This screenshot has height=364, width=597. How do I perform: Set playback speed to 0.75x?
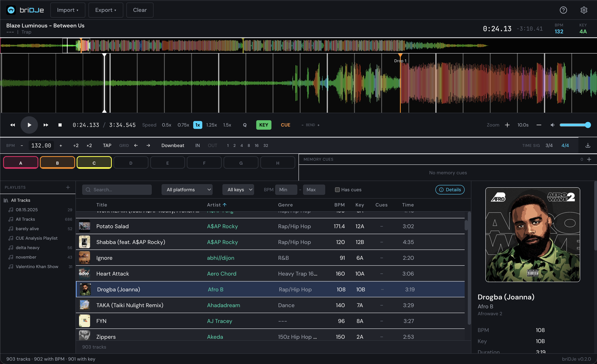[x=183, y=125]
